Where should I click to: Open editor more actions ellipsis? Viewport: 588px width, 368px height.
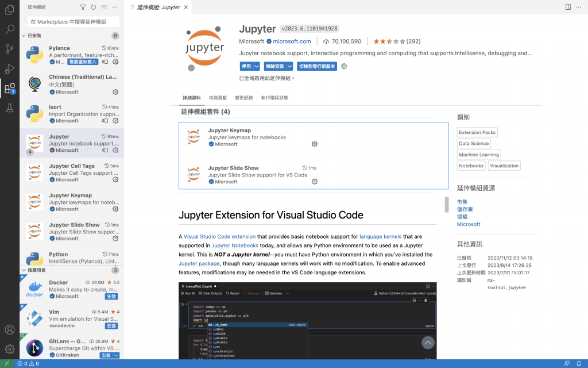[579, 7]
